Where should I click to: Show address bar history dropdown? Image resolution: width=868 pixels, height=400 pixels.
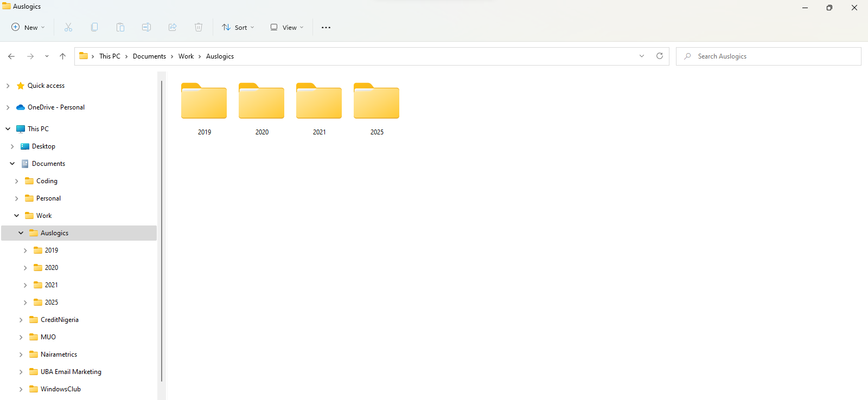coord(642,56)
